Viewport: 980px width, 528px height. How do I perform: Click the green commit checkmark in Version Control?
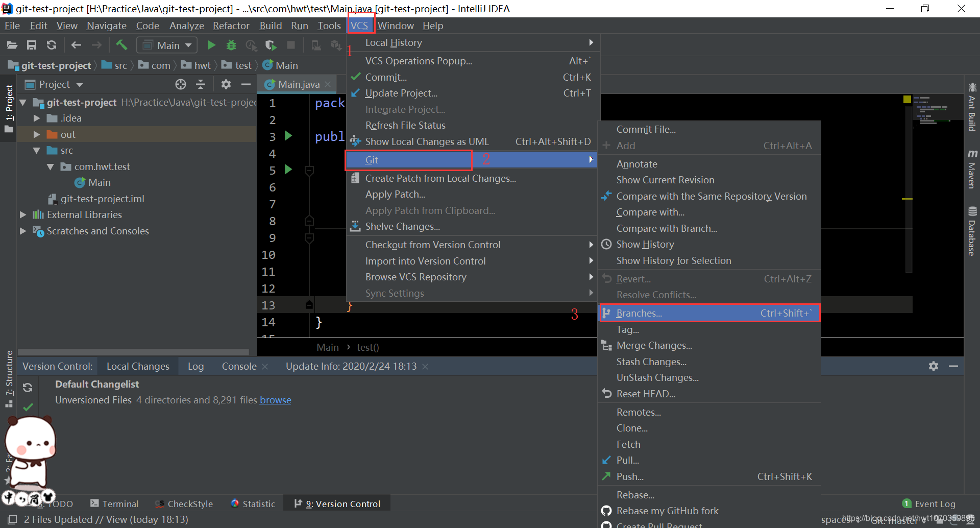[28, 407]
